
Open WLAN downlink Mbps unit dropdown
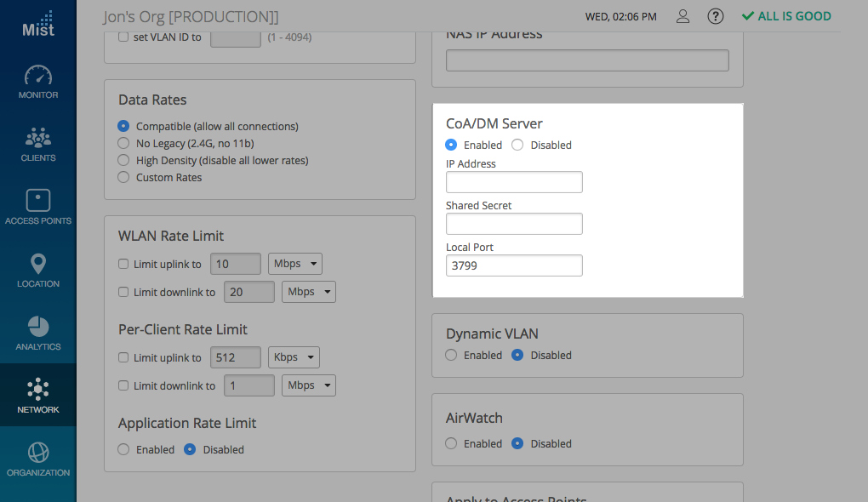309,292
